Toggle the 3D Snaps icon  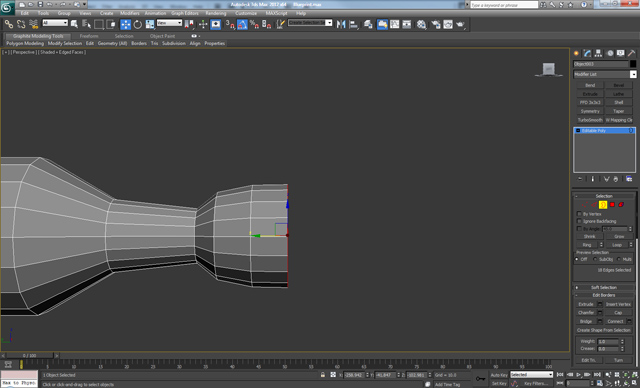tap(230, 24)
